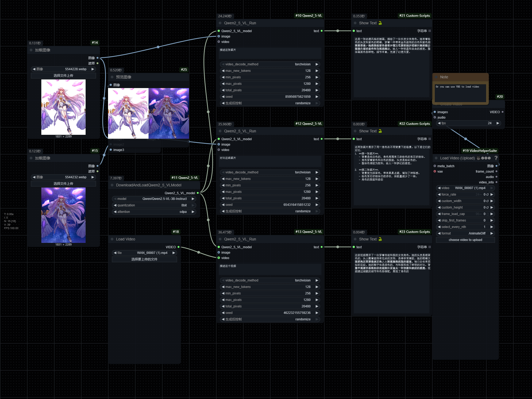Increase max_pixels on Qwen2_5_VL_Run #13
This screenshot has height=399, width=532.
tap(317, 300)
